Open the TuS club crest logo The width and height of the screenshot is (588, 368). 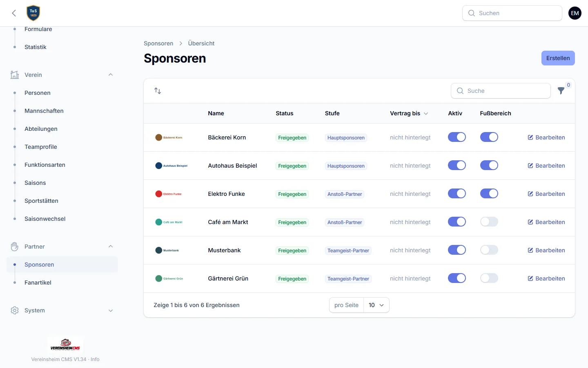coord(33,13)
